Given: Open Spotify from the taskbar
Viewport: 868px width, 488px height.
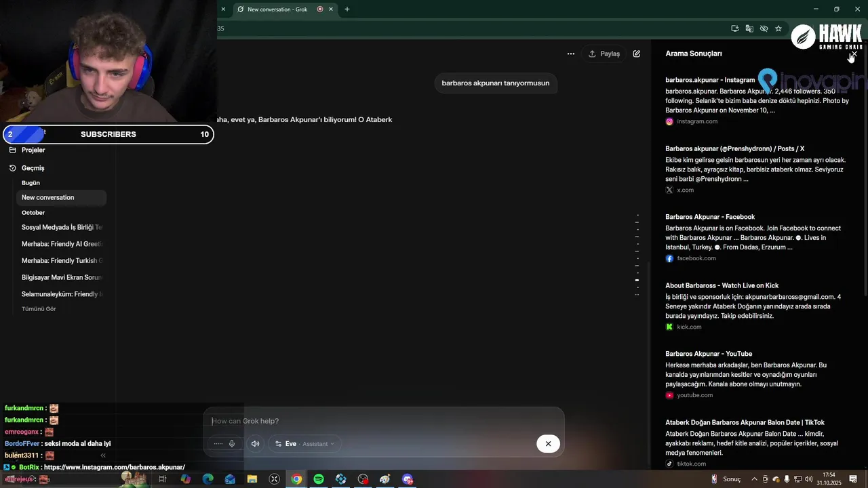Looking at the screenshot, I should pos(319,479).
